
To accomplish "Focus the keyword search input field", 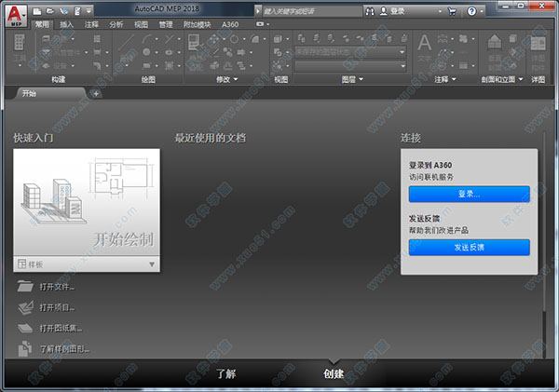I will coord(312,11).
